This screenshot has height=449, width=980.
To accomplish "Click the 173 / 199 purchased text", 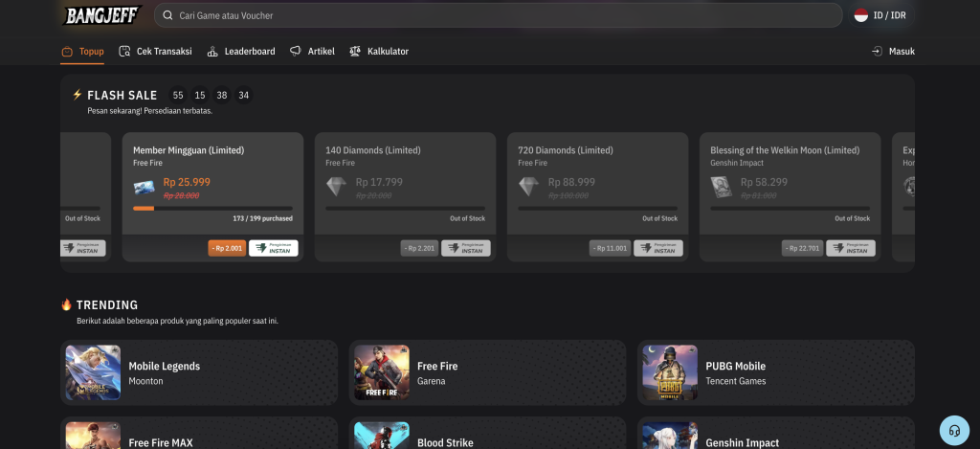I will point(262,218).
